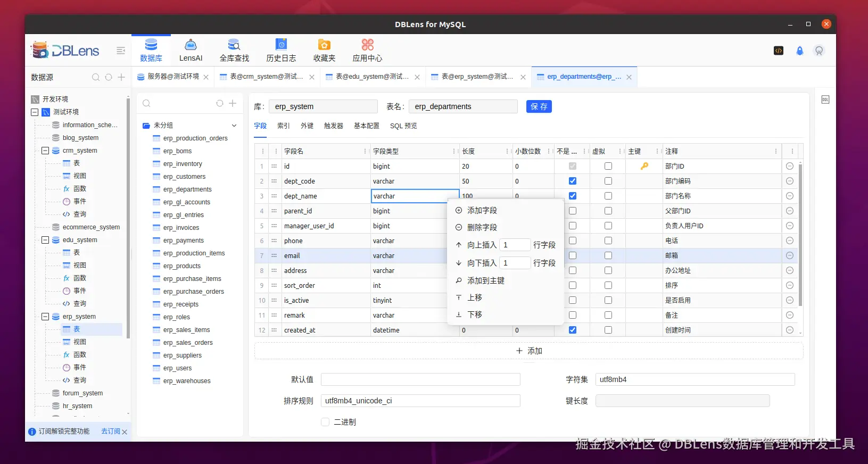Image resolution: width=868 pixels, height=464 pixels.
Task: Collapse the erp_system database node
Action: point(45,317)
